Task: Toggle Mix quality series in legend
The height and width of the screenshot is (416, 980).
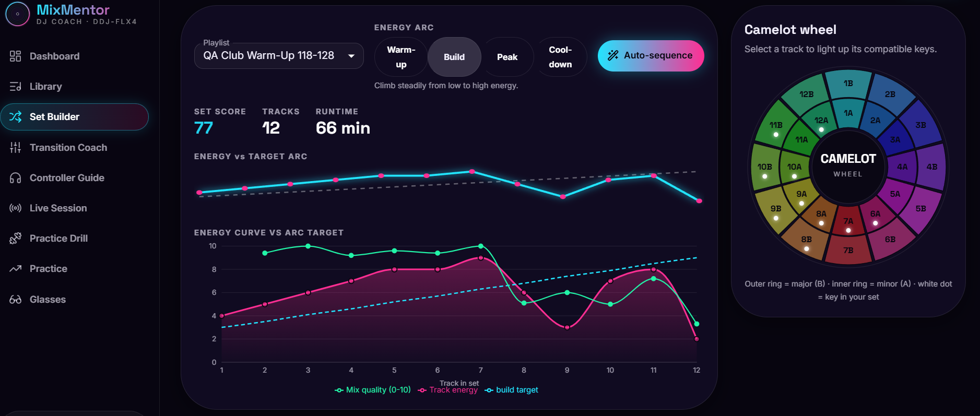Action: (x=373, y=390)
